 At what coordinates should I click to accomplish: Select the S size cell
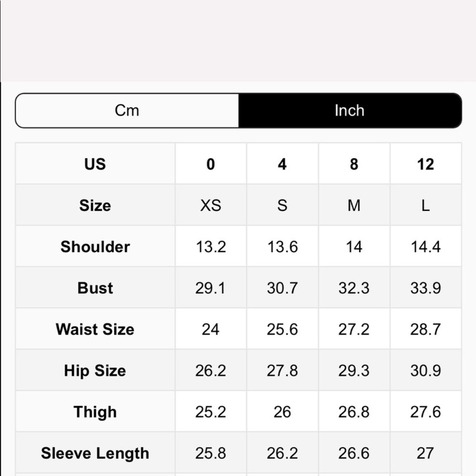tap(282, 205)
